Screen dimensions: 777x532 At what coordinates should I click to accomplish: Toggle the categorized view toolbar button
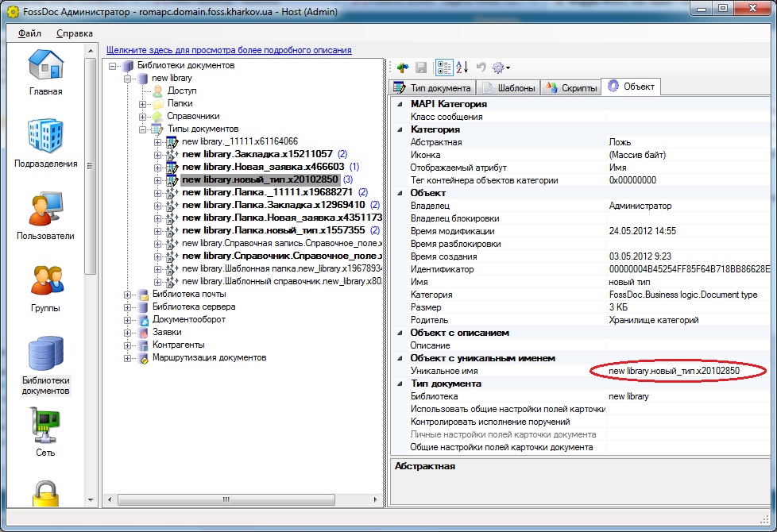[x=444, y=67]
